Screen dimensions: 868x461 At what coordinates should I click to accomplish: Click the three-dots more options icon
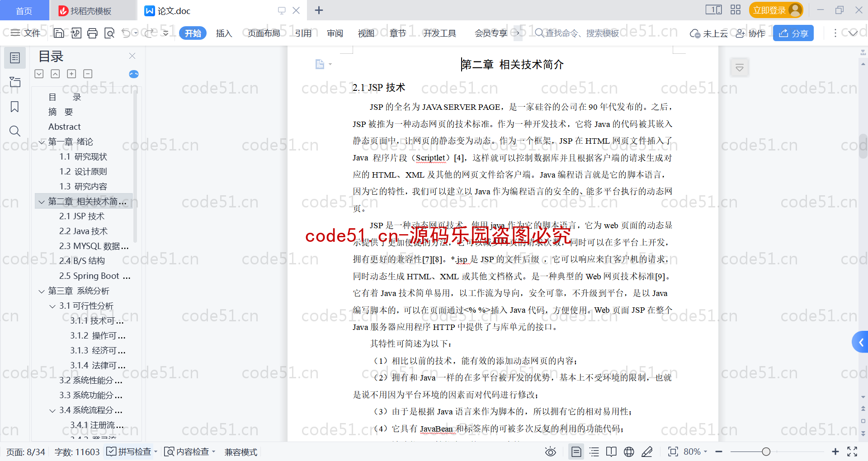point(835,33)
